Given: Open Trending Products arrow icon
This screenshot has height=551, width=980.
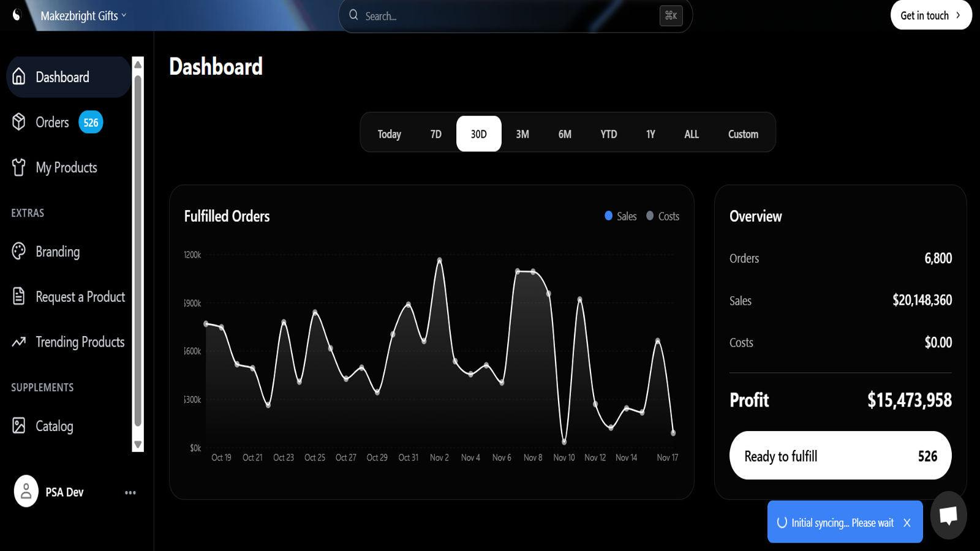Looking at the screenshot, I should click(x=19, y=342).
